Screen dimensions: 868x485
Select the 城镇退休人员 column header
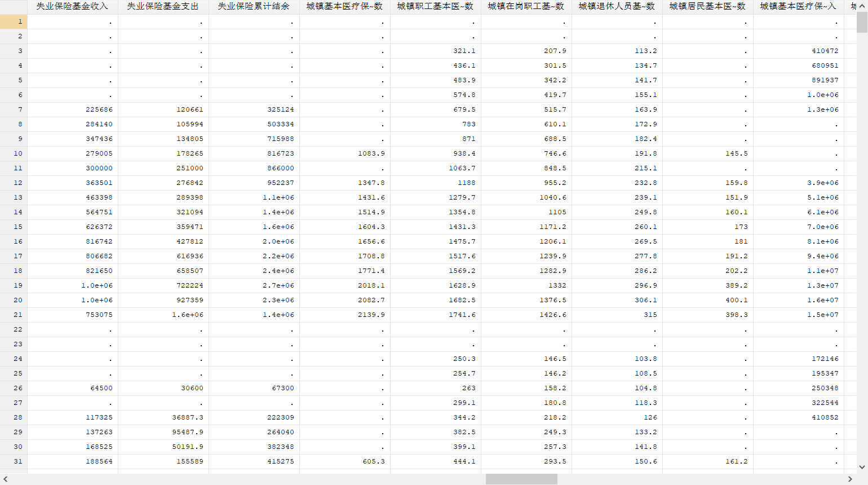tap(617, 7)
